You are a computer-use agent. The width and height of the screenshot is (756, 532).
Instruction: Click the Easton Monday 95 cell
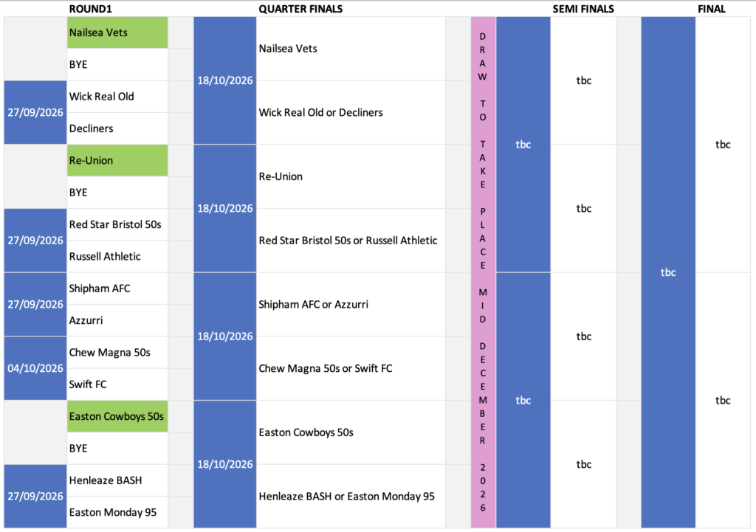pyautogui.click(x=117, y=512)
